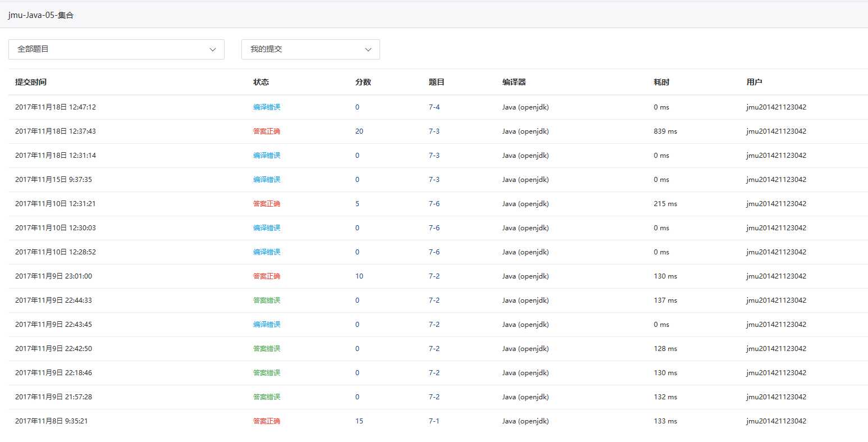Click score 15 in 11月8日 9:35:21 row
This screenshot has width=868, height=442.
359,421
